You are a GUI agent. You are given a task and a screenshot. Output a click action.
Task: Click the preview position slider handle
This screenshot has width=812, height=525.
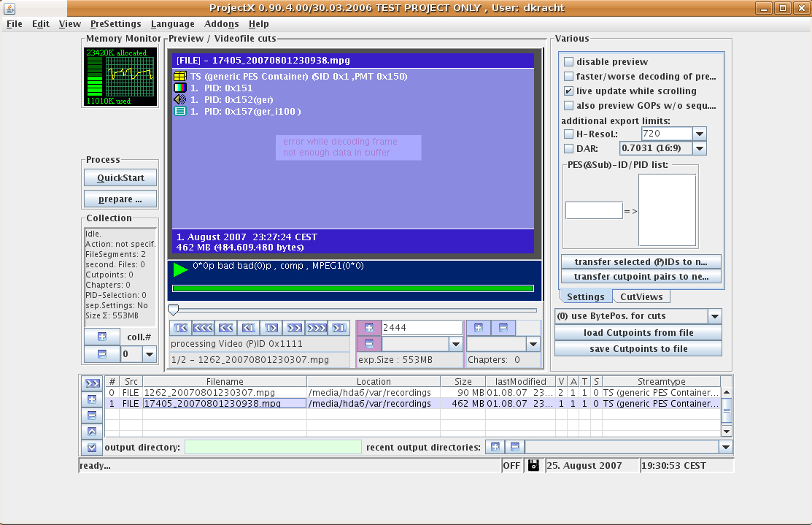[173, 310]
